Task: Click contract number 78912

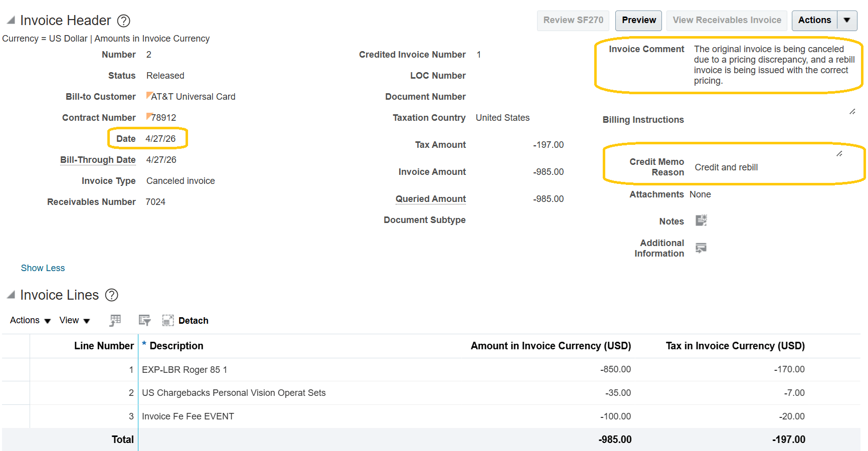Action: tap(163, 118)
